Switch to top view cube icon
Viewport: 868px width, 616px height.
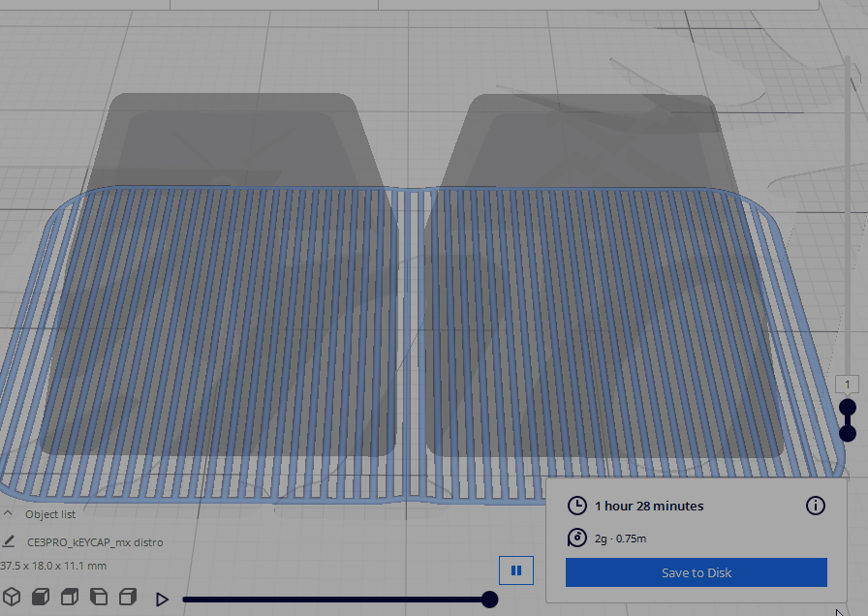click(x=70, y=597)
